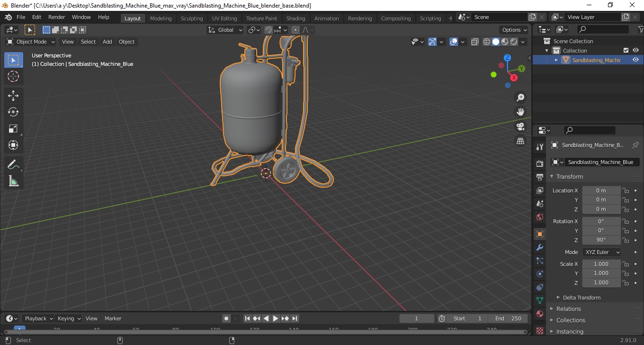Viewport: 644px width, 345px height.
Task: Toggle Location X lock icon
Action: pyautogui.click(x=626, y=191)
